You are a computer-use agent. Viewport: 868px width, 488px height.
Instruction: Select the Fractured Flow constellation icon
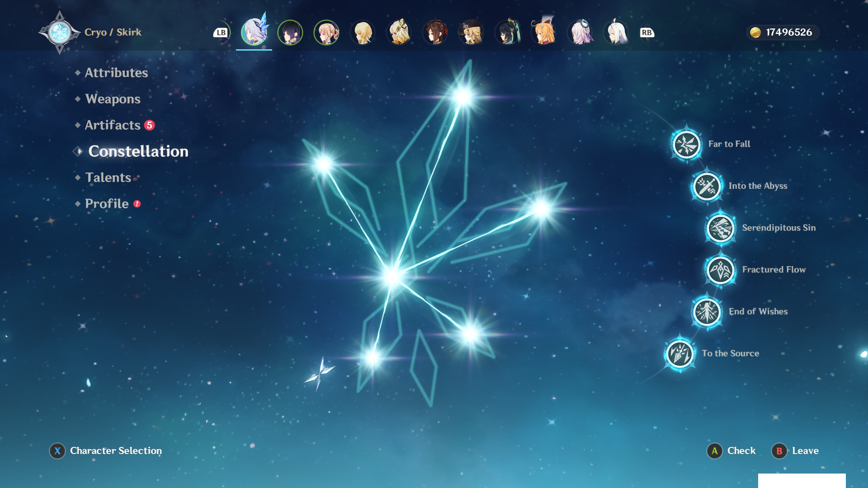coord(720,270)
